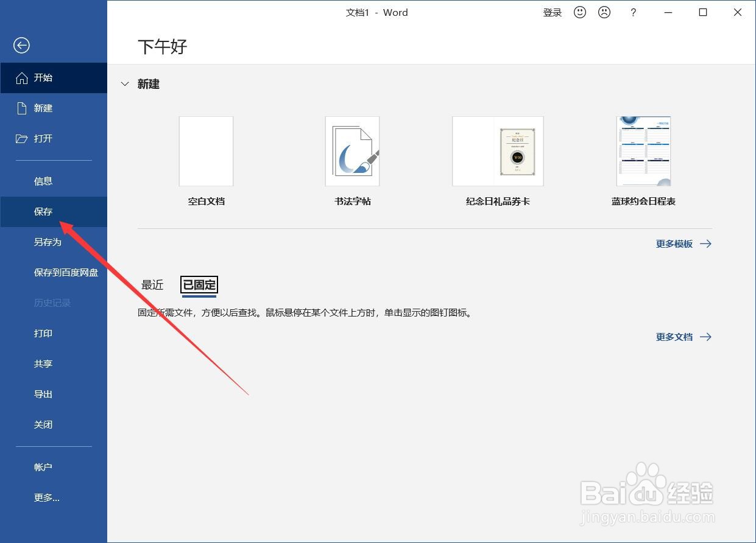756x543 pixels.
Task: Click the 纪念日礼品券卡 caption text
Action: [x=498, y=201]
